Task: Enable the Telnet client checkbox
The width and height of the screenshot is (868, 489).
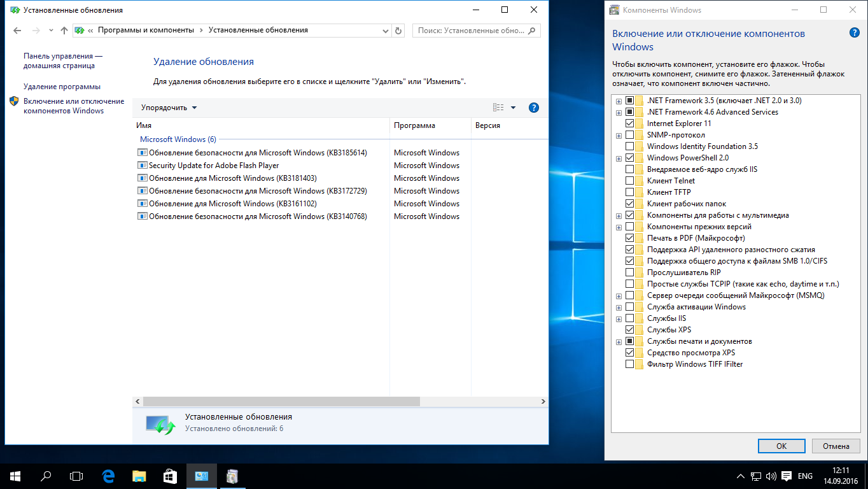Action: pyautogui.click(x=630, y=181)
